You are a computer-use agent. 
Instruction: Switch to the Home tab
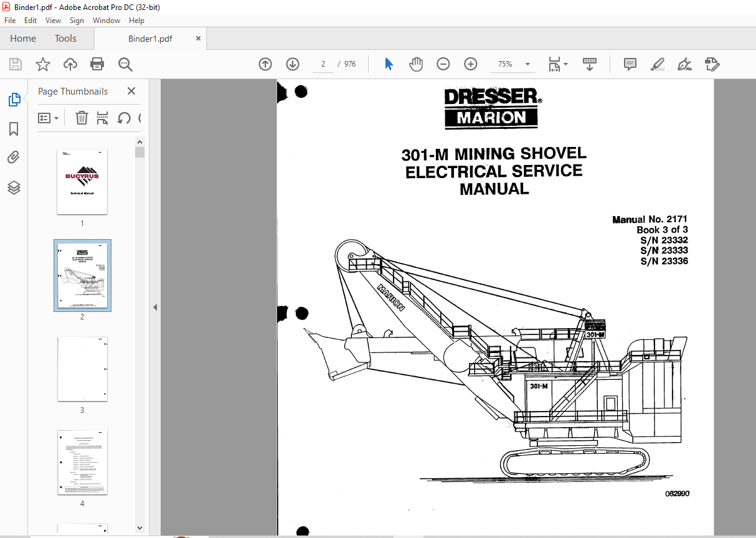pyautogui.click(x=23, y=39)
